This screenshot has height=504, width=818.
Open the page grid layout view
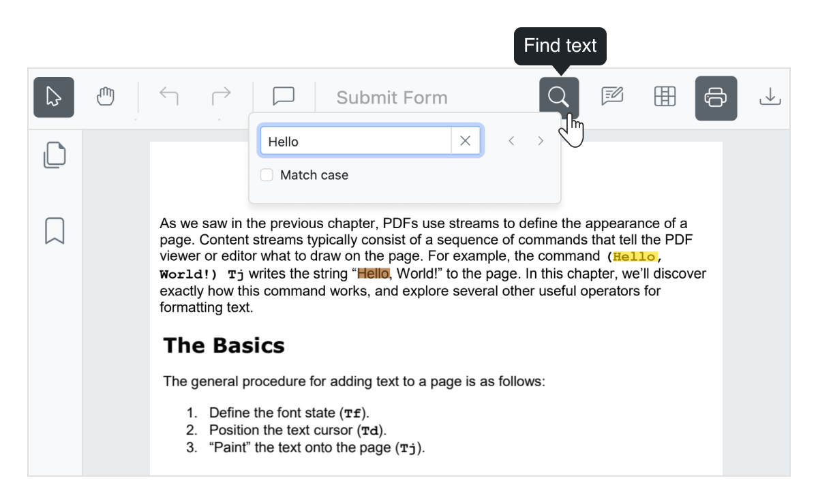point(664,97)
